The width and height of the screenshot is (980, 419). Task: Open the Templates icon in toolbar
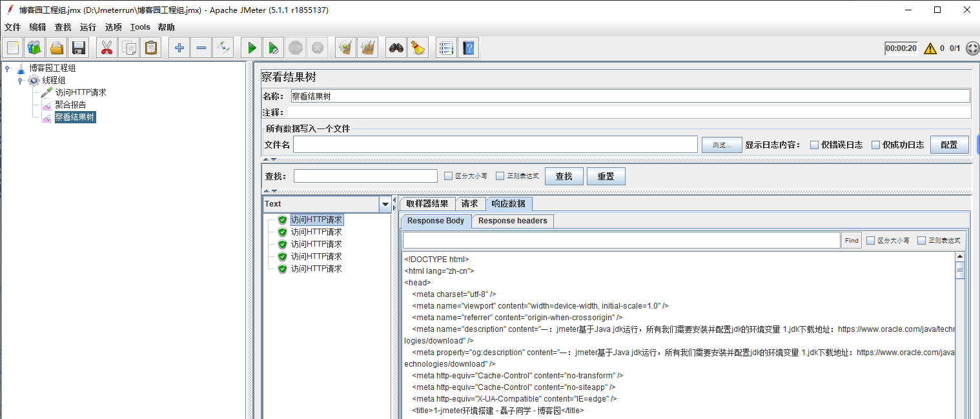click(35, 48)
